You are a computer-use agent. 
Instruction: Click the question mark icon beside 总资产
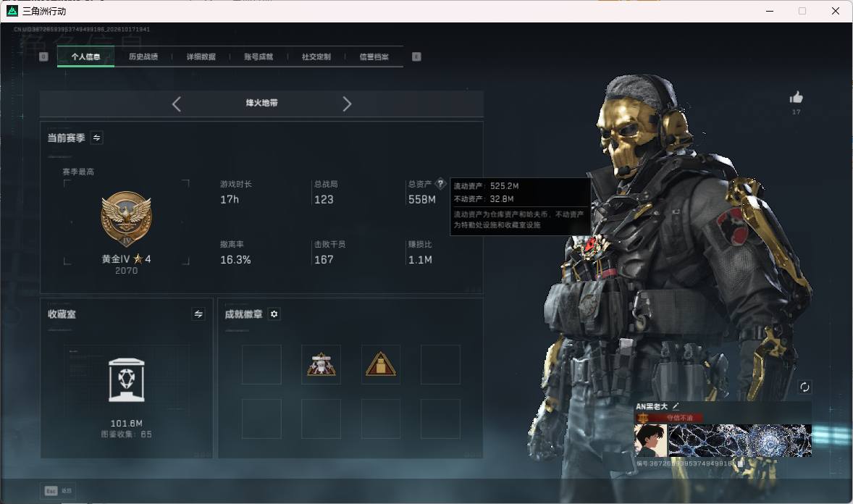point(441,184)
